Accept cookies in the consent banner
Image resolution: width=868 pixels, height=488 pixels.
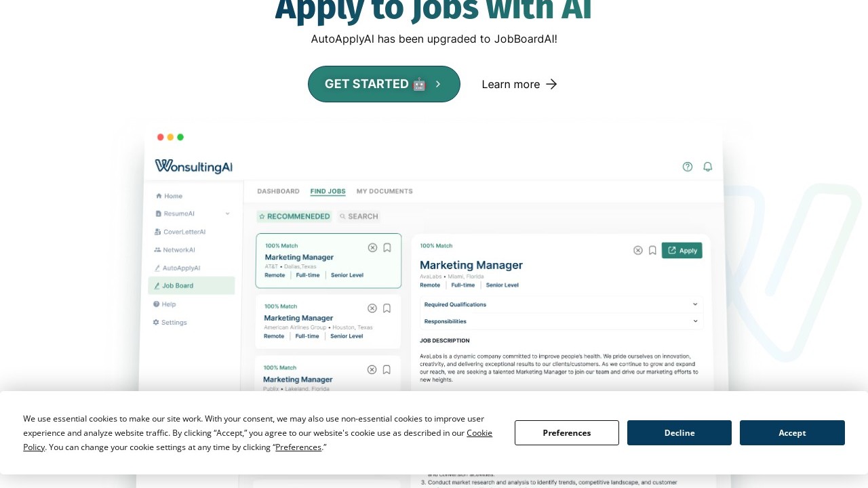(792, 433)
